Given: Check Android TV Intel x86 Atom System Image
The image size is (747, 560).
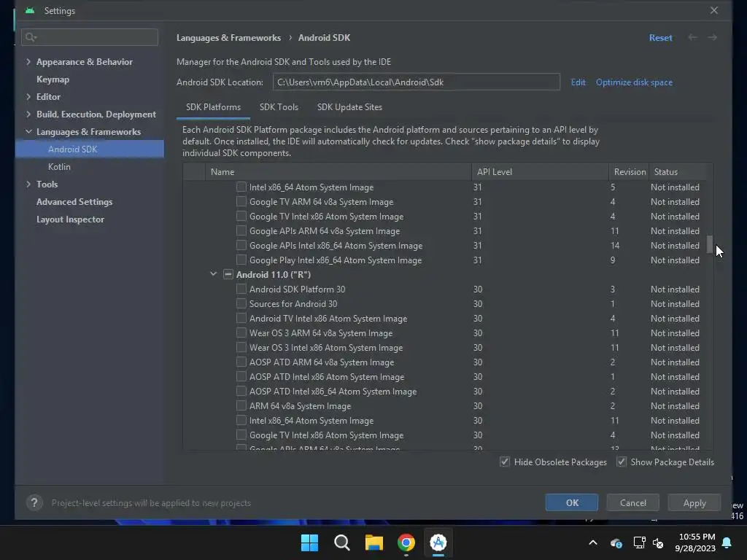Looking at the screenshot, I should click(241, 318).
